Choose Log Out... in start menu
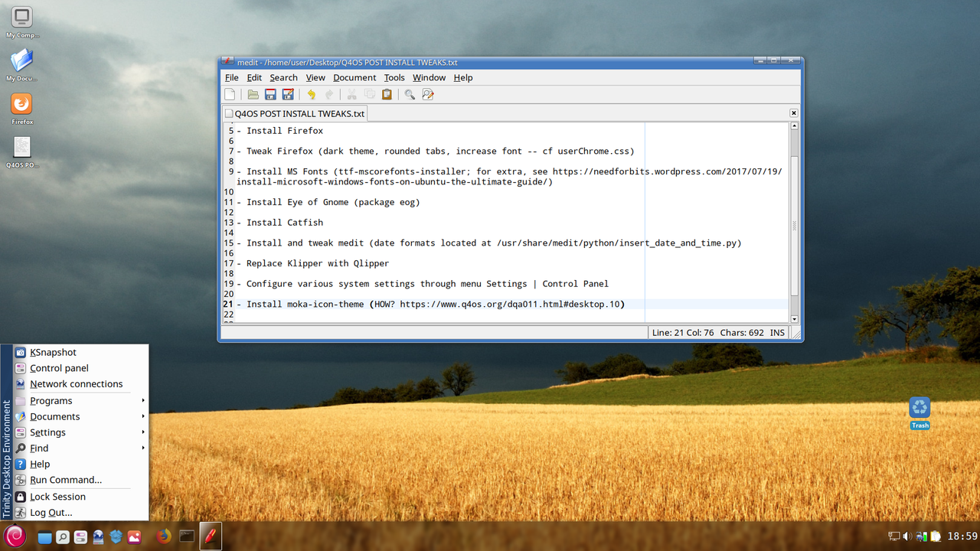 pyautogui.click(x=81, y=513)
